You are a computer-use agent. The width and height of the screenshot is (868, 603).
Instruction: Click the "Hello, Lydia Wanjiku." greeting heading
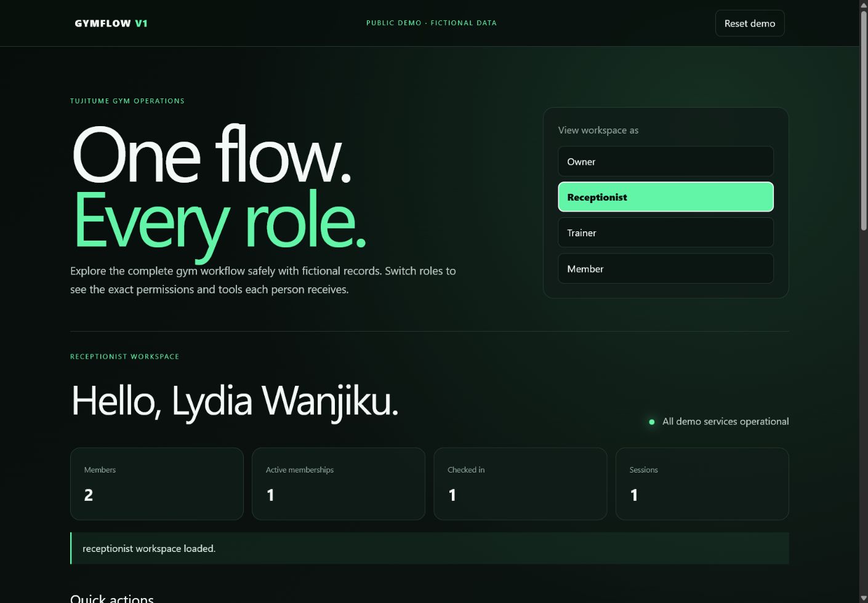click(235, 401)
